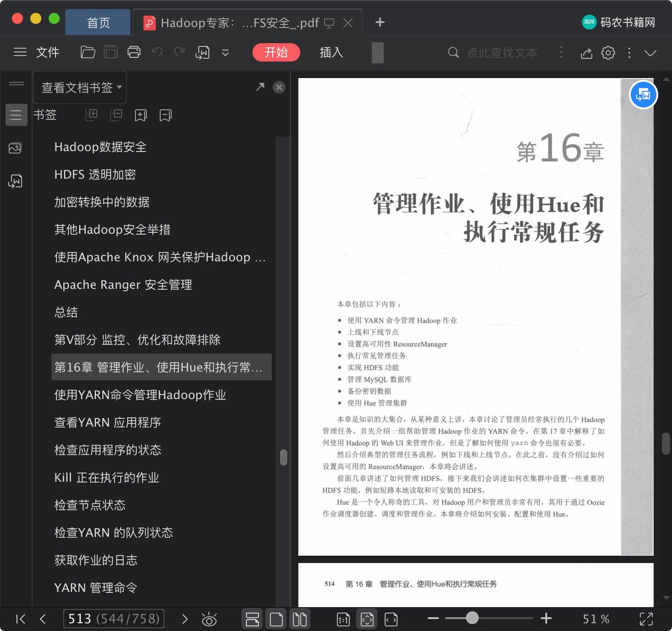This screenshot has width=672, height=631.
Task: Pop out the bookmark panel arrow icon
Action: [260, 86]
